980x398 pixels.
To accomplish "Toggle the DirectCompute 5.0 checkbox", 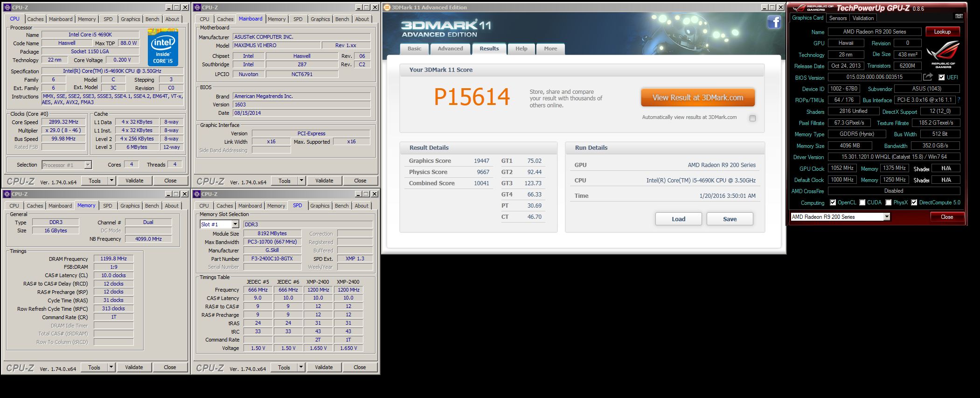I will pyautogui.click(x=914, y=202).
